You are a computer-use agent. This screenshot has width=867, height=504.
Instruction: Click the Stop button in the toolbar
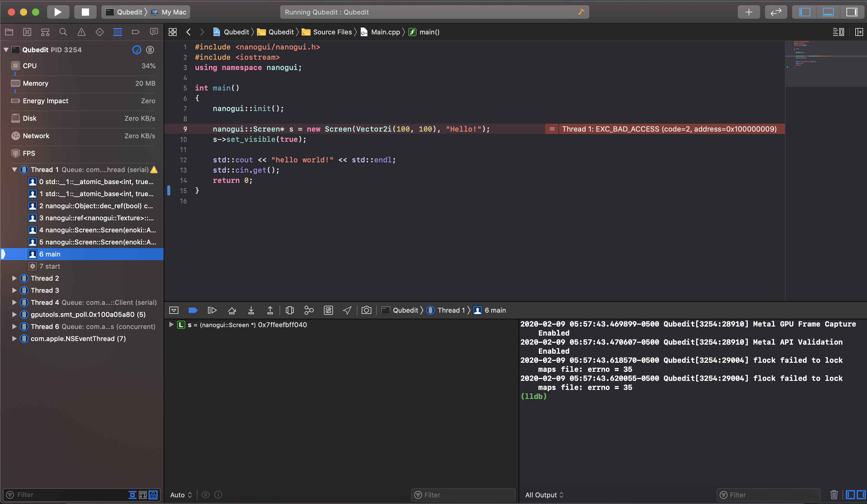point(85,12)
